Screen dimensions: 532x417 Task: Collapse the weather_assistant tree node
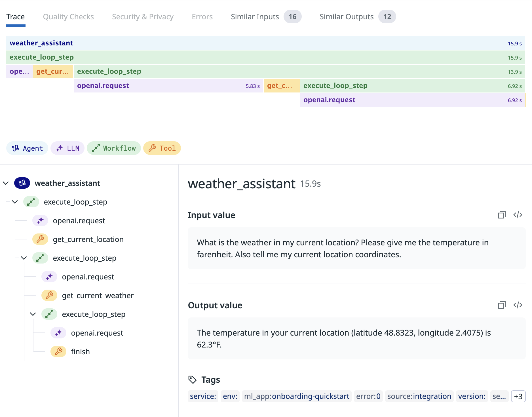(x=6, y=183)
